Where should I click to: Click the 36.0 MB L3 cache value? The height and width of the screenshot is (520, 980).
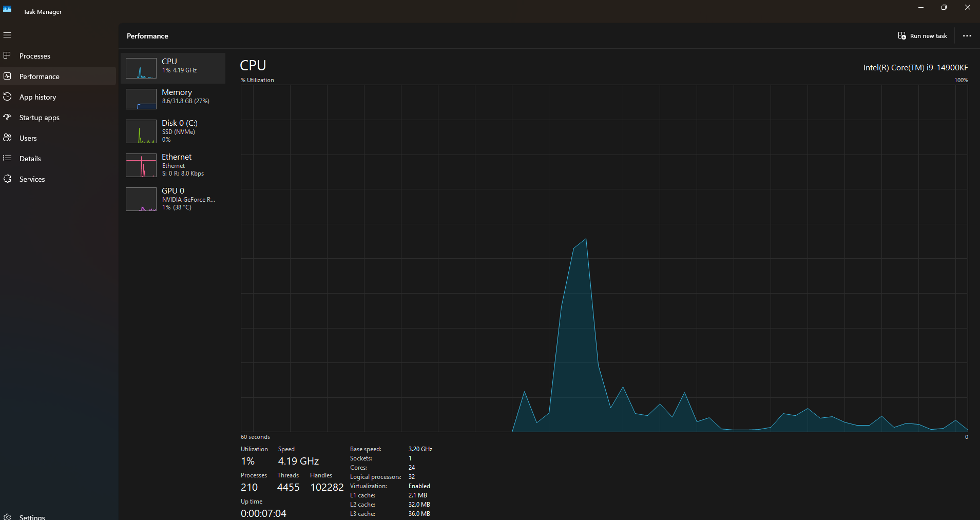pos(419,514)
